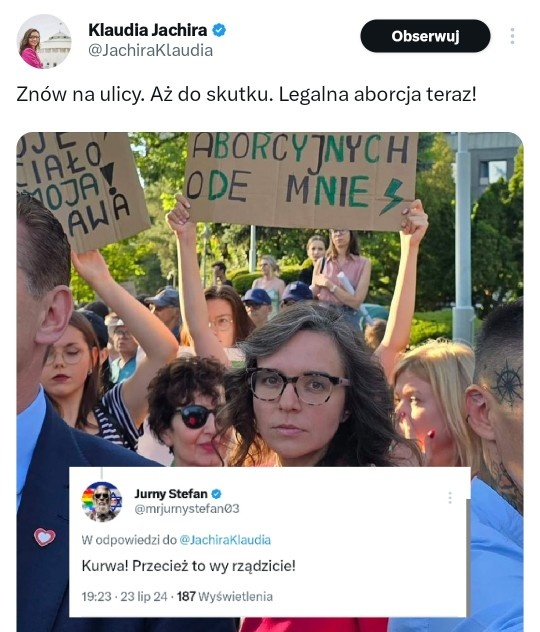
Task: Click the 187 Wyświetlenia view count
Action: pyautogui.click(x=225, y=596)
